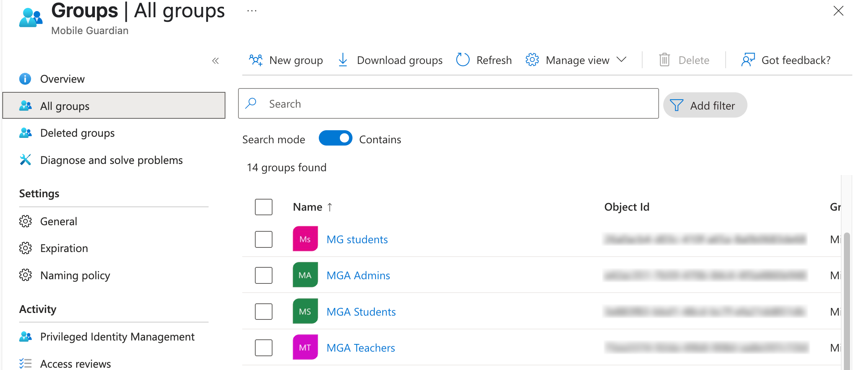Click the Name sort ascending arrow
The height and width of the screenshot is (370, 868).
click(330, 207)
